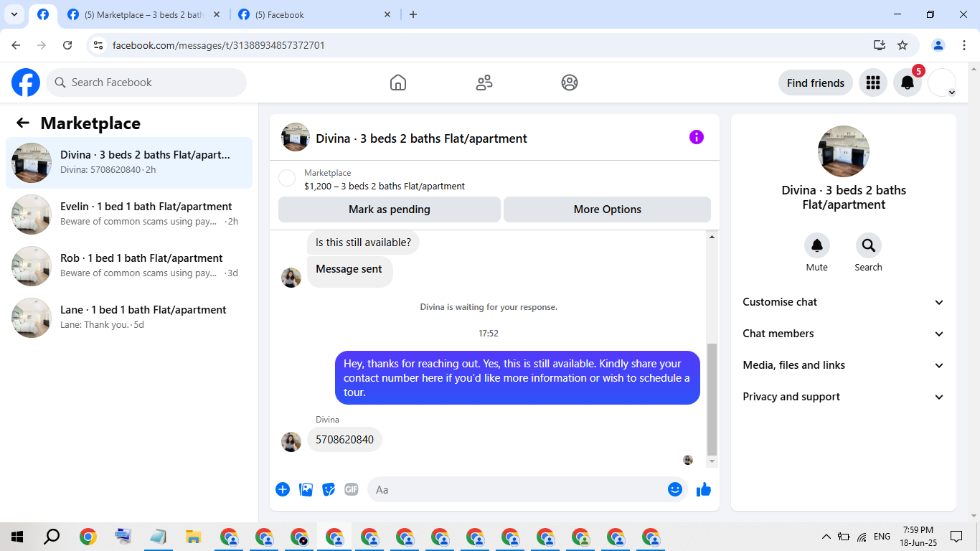Click the scroll-down arrow in the chat
This screenshot has height=551, width=980.
point(712,461)
